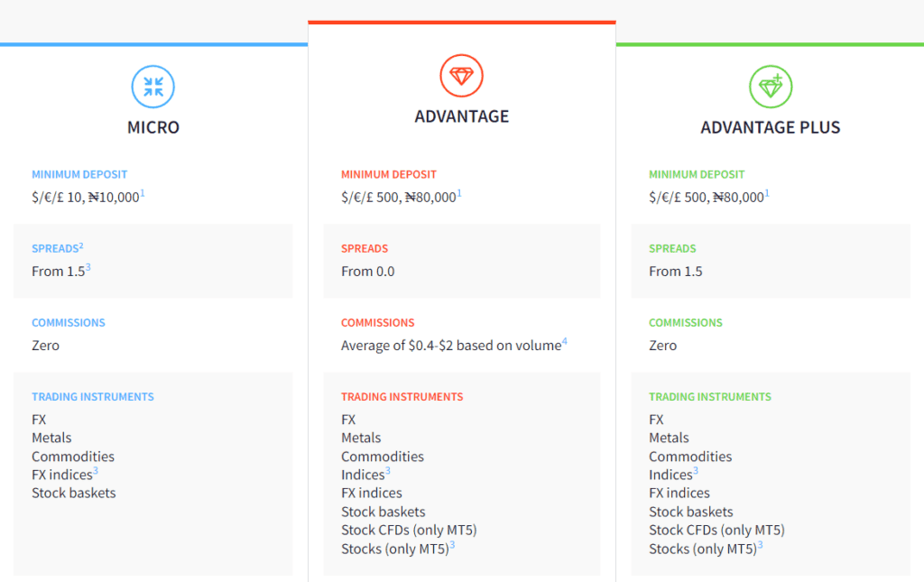Viewport: 924px width, 582px height.
Task: Follow footnote 3 next to Advantage Indices
Action: pos(388,470)
